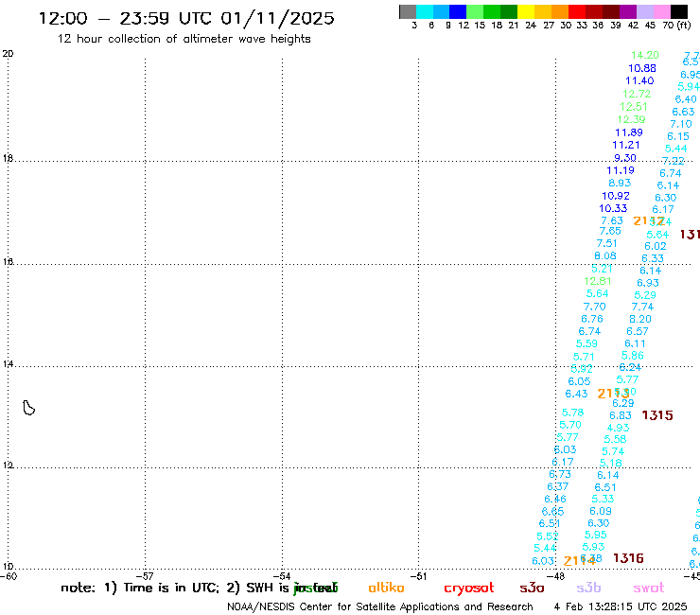Image resolution: width=700 pixels, height=615 pixels.
Task: Click the wave height value 12.72
Action: pos(637,94)
